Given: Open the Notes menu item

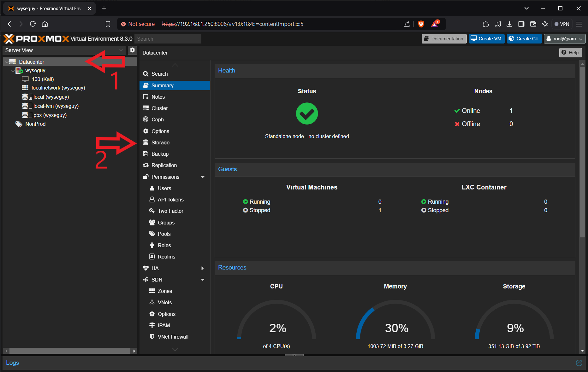Looking at the screenshot, I should tap(175, 97).
